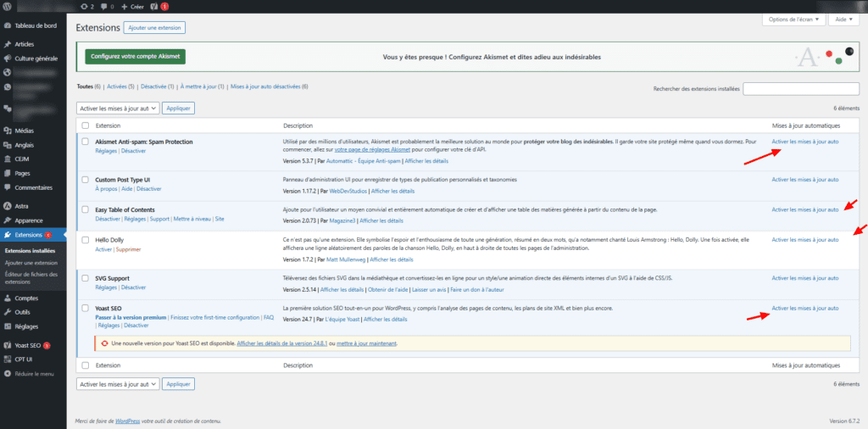This screenshot has height=429, width=868.
Task: Click the Astra theme icon
Action: click(7, 206)
